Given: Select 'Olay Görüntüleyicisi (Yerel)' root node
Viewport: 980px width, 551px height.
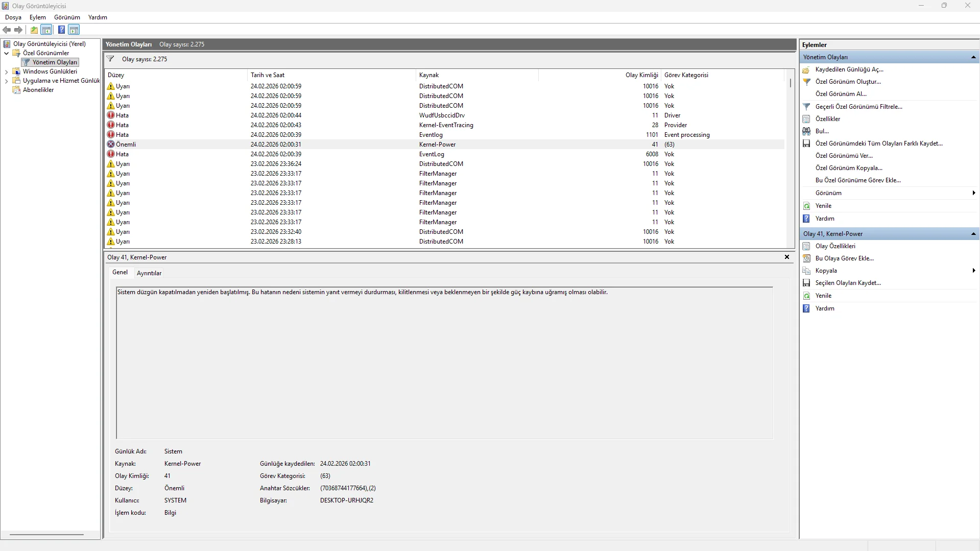Looking at the screenshot, I should tap(50, 44).
